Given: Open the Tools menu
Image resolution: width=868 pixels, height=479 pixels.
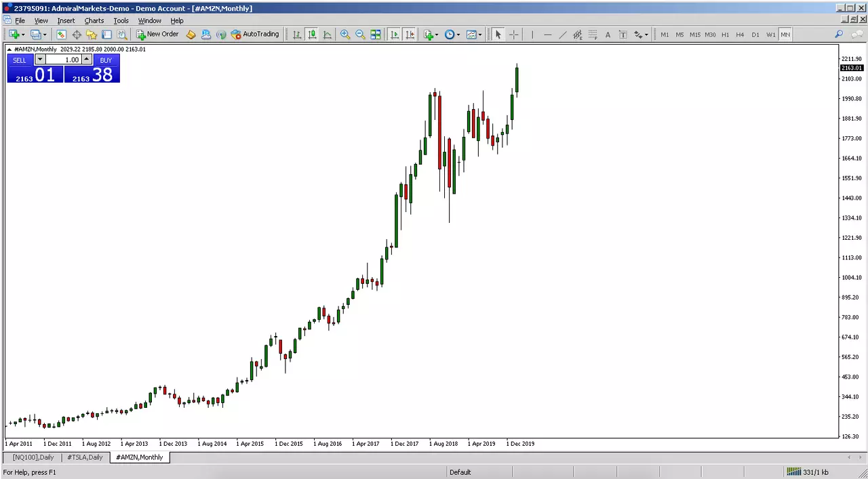Looking at the screenshot, I should (121, 20).
